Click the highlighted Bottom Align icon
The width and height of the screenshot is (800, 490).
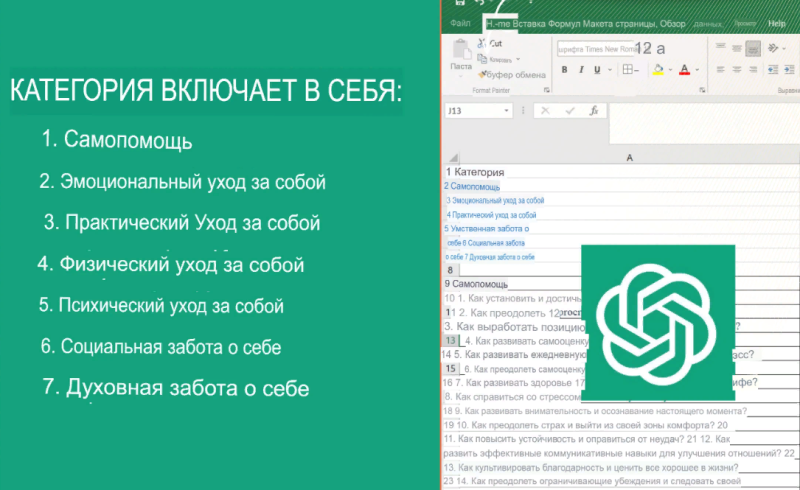click(753, 49)
